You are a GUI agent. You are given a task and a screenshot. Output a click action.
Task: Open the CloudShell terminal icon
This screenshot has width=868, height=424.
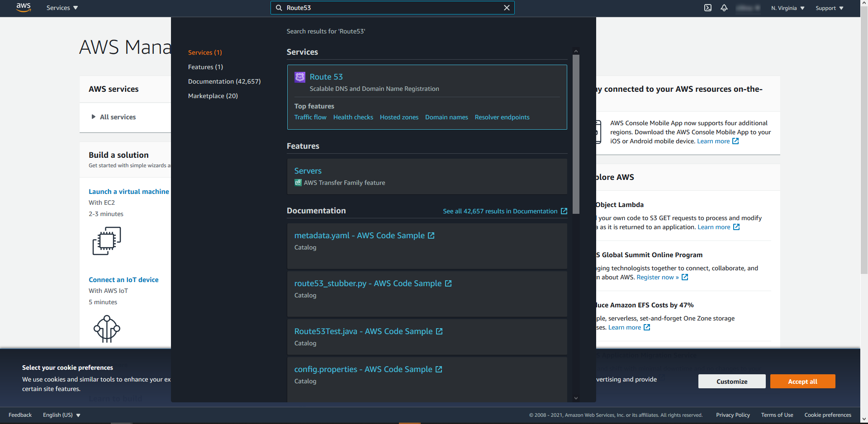tap(708, 8)
